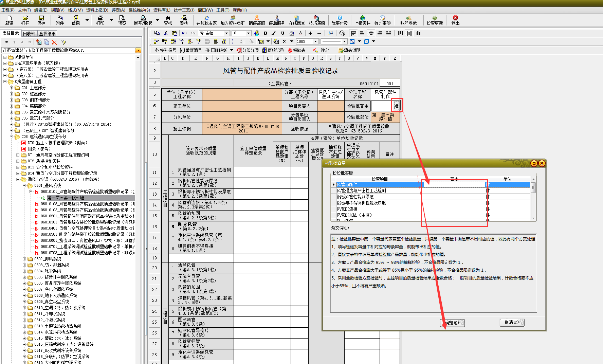Toggle left text alignment
This screenshot has height=364, width=603.
click(362, 33)
